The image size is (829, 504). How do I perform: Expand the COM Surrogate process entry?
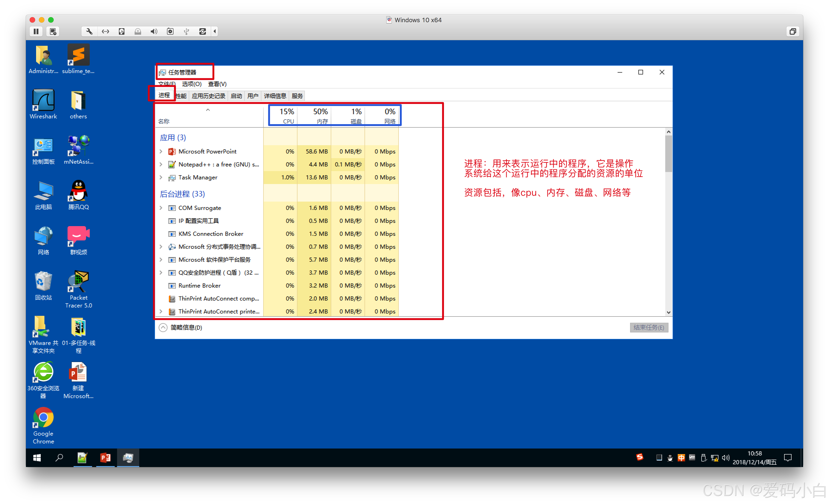coord(161,208)
